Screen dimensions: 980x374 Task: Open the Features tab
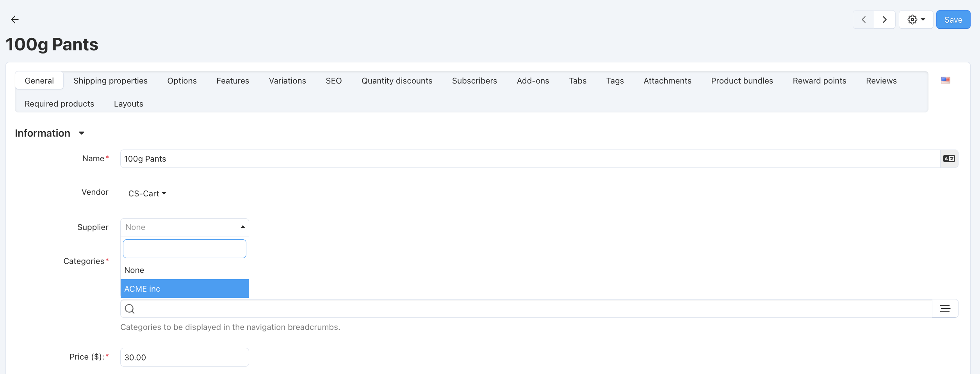point(233,81)
